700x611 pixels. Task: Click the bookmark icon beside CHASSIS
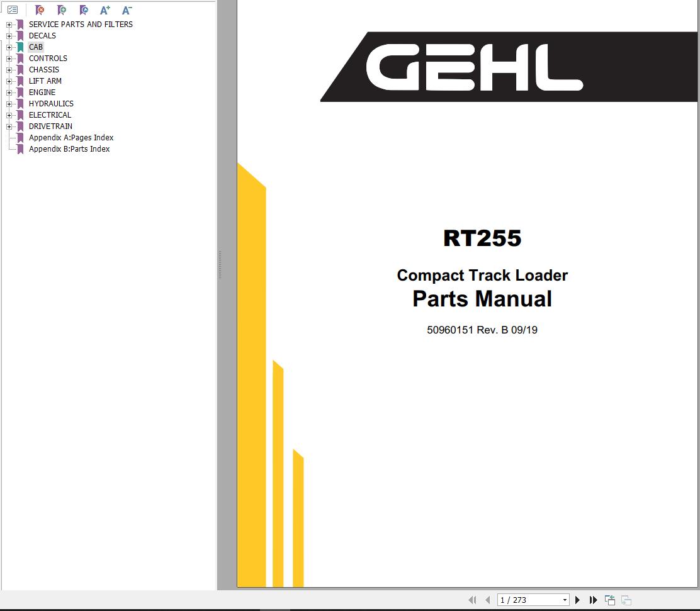[20, 70]
